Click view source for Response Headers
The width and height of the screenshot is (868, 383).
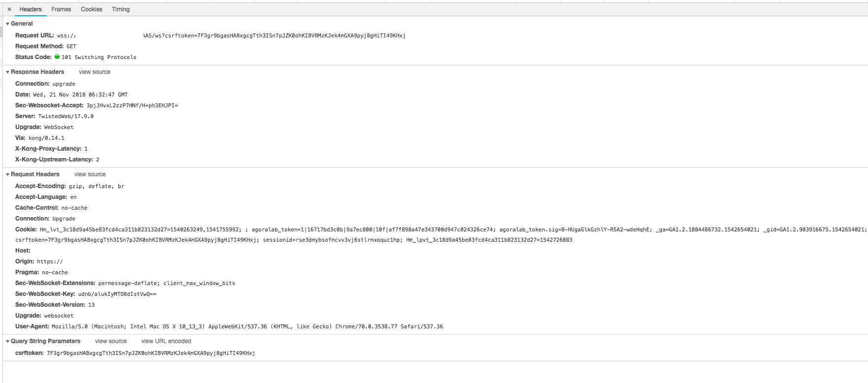(x=94, y=72)
